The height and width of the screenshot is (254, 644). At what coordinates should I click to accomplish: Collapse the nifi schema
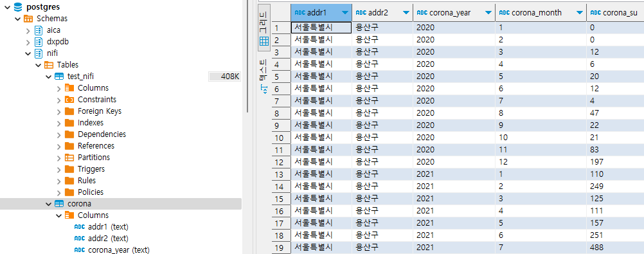click(x=28, y=53)
